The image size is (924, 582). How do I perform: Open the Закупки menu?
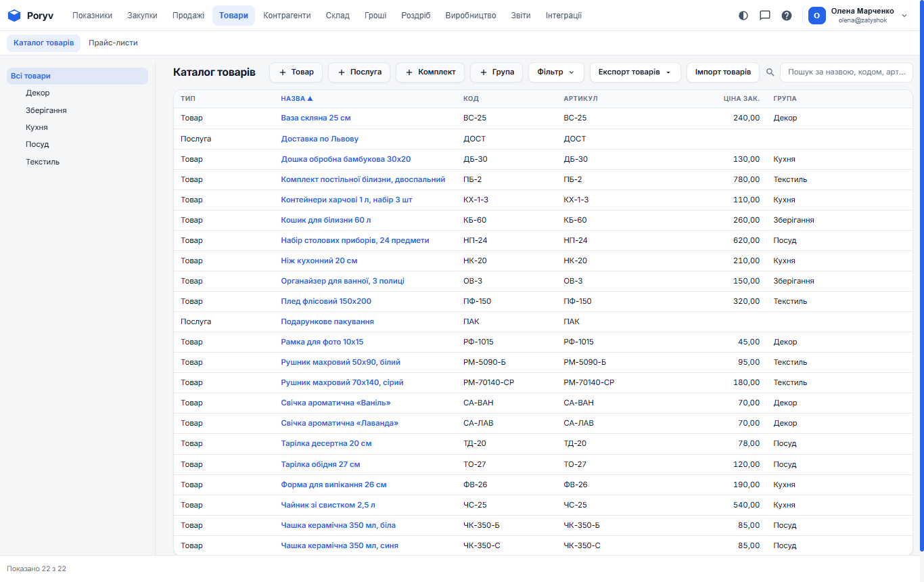[x=143, y=16]
